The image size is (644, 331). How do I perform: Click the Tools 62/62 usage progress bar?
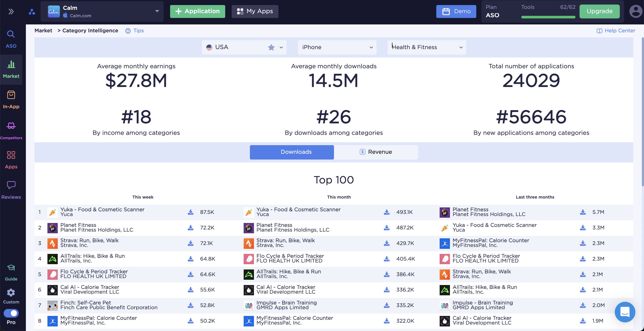point(548,17)
